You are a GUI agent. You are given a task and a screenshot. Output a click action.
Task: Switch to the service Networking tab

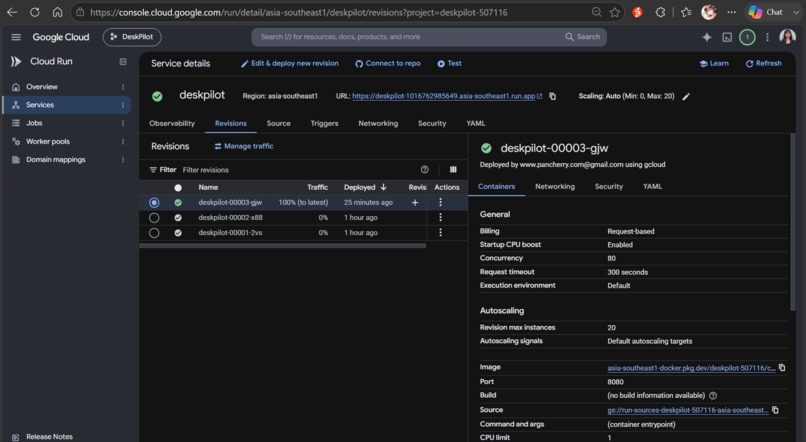(378, 123)
